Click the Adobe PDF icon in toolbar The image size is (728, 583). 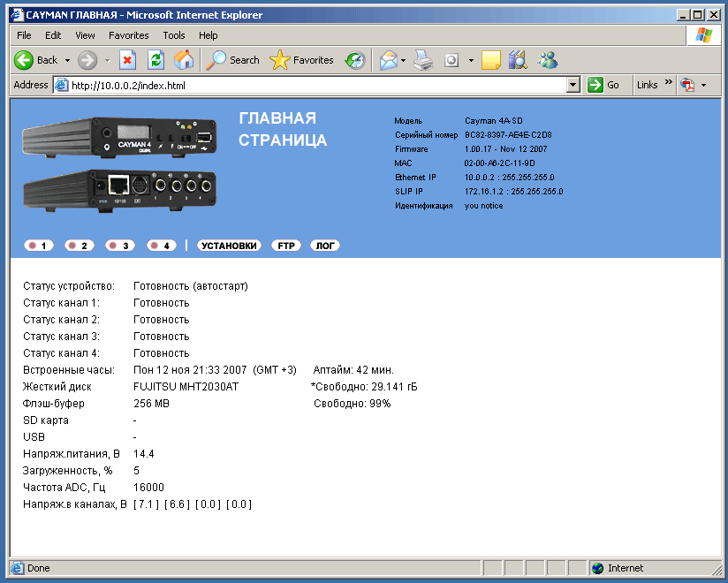tap(687, 85)
